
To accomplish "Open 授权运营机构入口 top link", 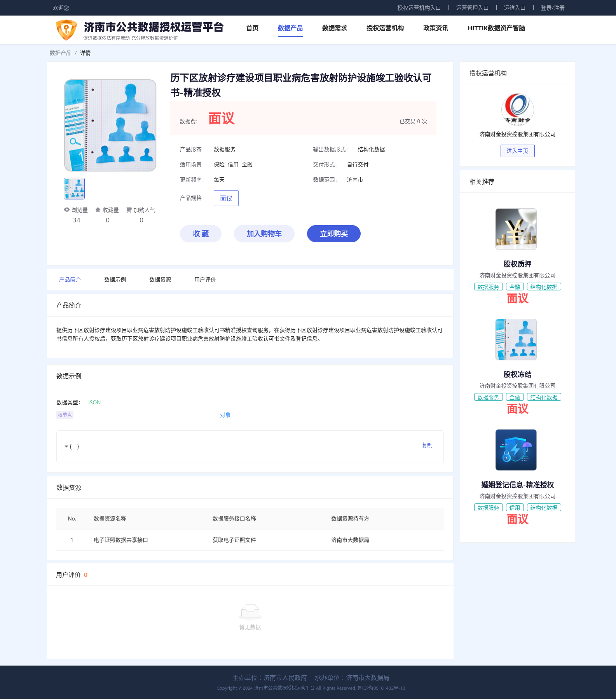I will tap(419, 8).
